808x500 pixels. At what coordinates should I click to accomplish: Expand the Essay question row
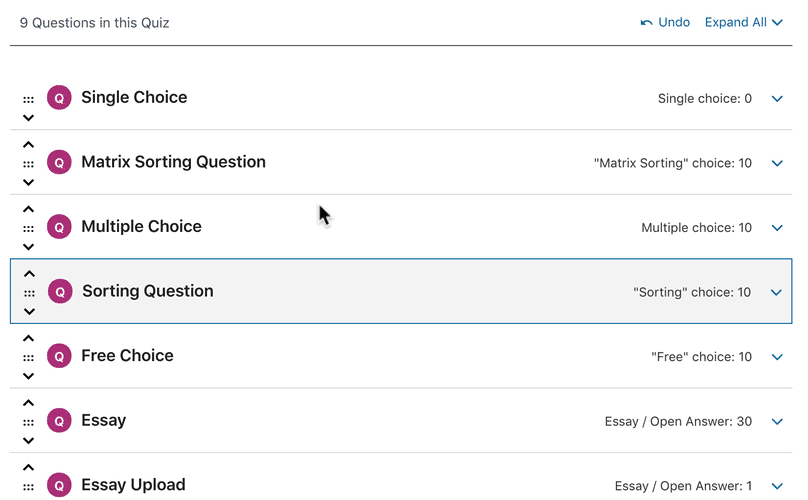[777, 422]
